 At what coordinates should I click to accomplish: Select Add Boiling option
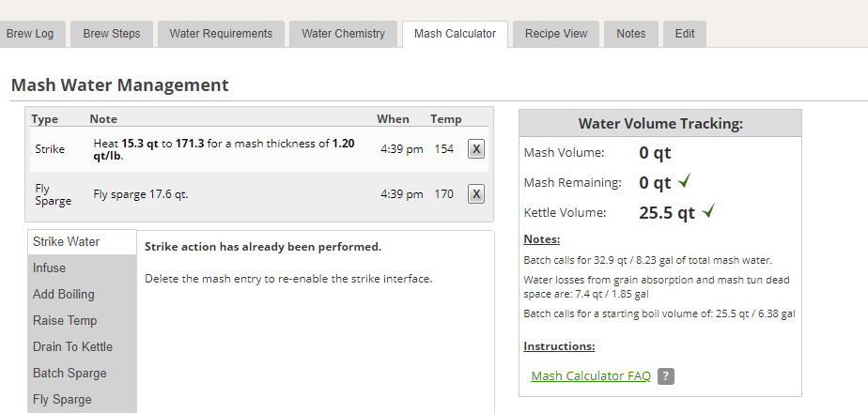64,295
